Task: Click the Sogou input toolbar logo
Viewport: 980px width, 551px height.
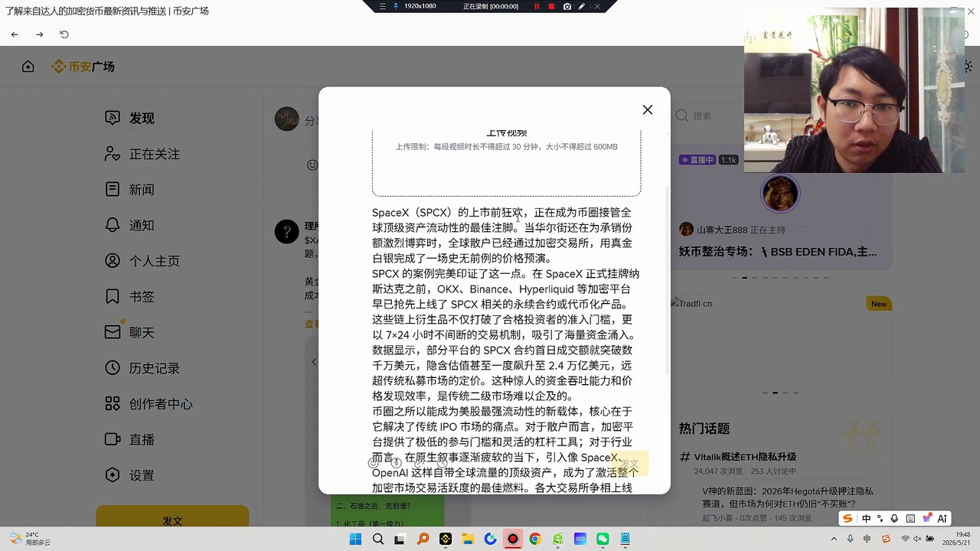Action: [x=848, y=518]
